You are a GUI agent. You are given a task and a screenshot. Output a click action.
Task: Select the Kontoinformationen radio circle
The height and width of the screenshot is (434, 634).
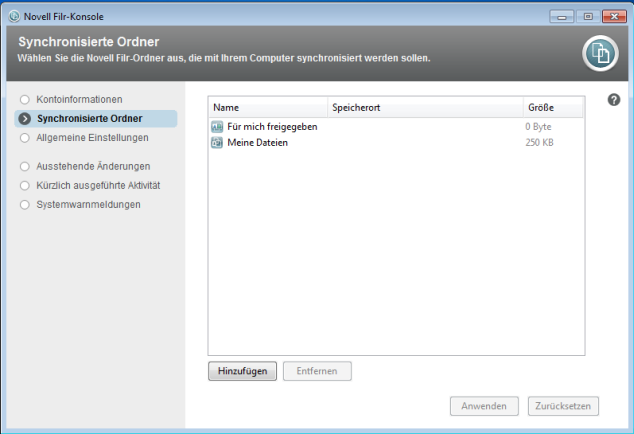(25, 100)
